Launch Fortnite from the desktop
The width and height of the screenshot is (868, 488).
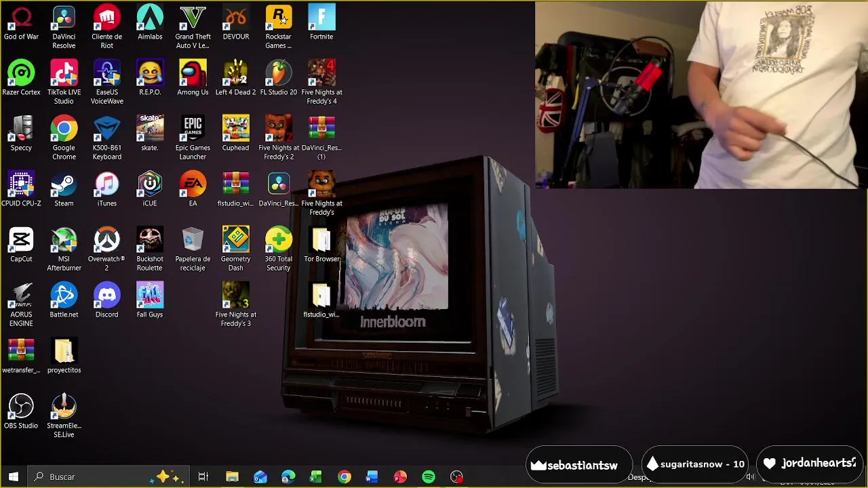321,23
